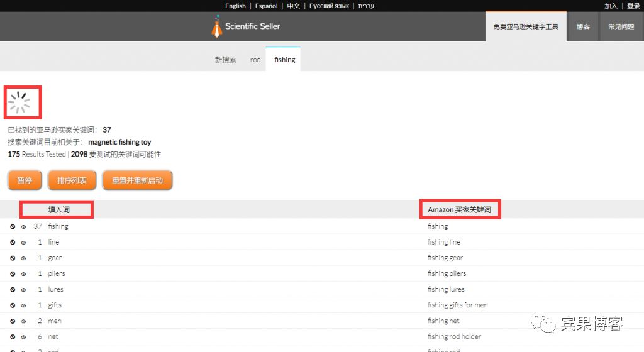Click the stuff word 'gifts'
The width and height of the screenshot is (644, 352).
click(x=55, y=305)
